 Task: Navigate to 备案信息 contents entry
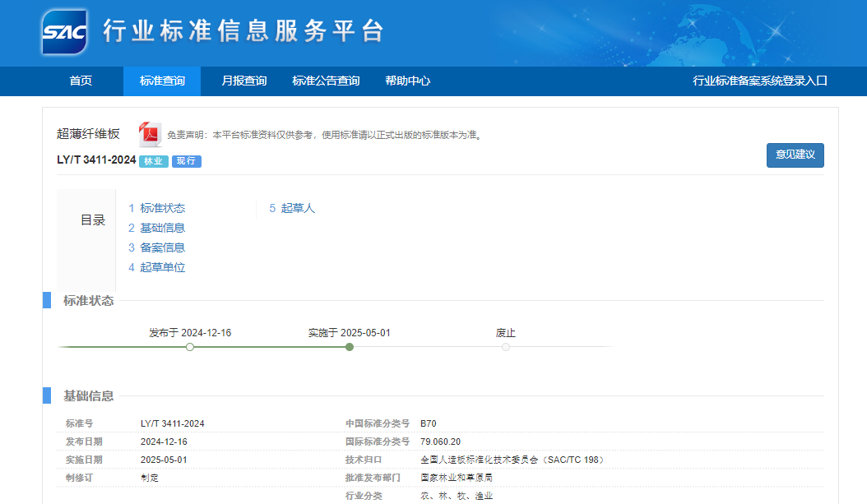162,247
